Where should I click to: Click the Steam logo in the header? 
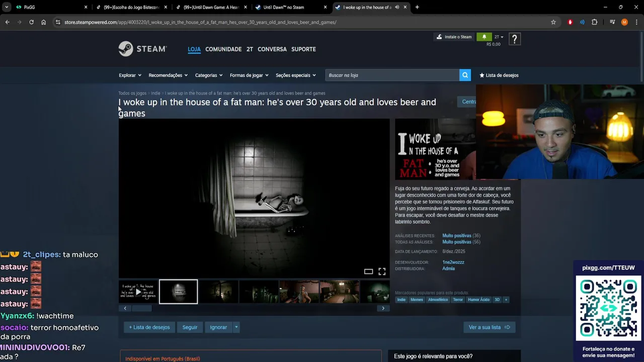142,49
